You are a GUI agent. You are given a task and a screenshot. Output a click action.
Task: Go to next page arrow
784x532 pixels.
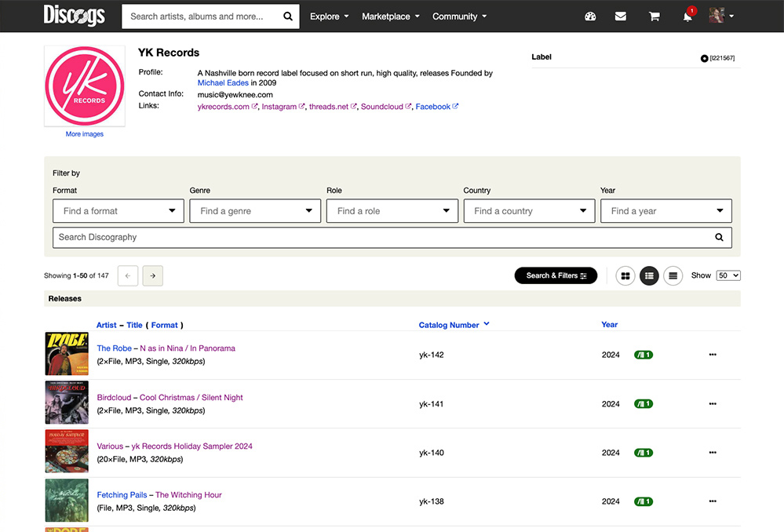click(x=152, y=275)
